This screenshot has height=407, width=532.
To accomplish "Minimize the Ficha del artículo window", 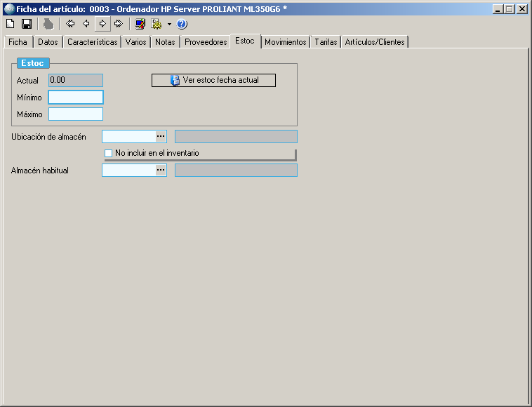I will [x=498, y=9].
